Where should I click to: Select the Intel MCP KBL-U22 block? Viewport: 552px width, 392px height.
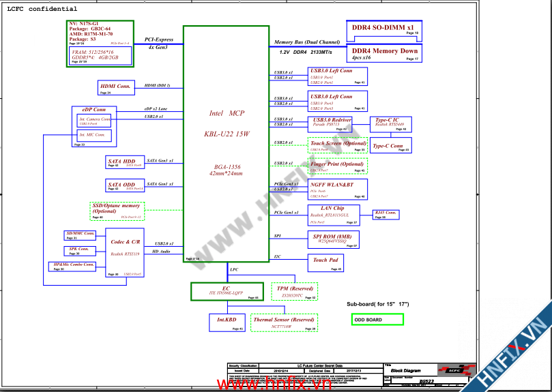[x=227, y=143]
